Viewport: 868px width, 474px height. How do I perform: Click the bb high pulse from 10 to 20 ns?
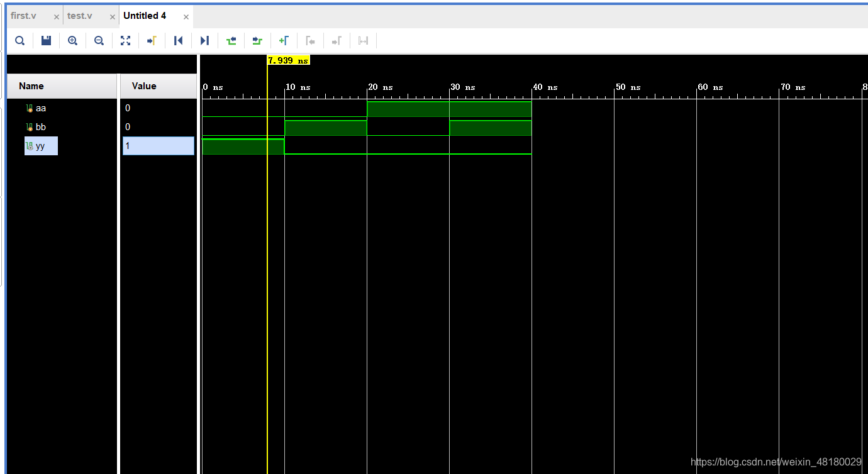(x=326, y=128)
